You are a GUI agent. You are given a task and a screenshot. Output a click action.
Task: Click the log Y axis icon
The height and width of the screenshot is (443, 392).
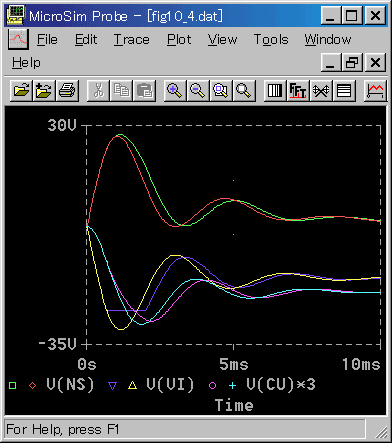[x=344, y=90]
